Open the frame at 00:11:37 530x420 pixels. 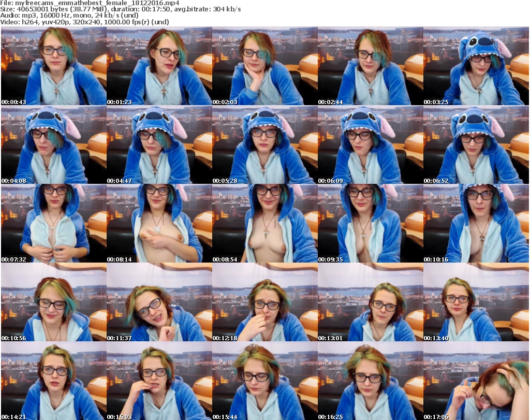click(159, 302)
